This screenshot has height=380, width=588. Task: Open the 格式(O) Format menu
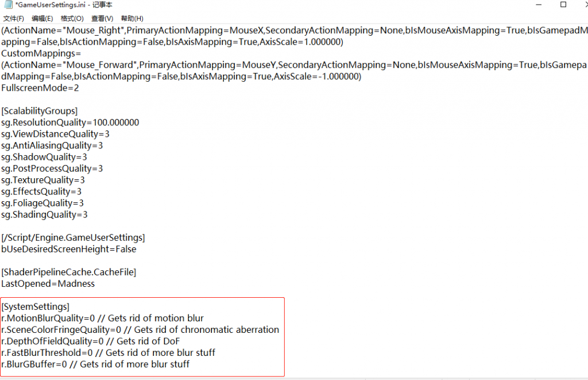[x=72, y=18]
